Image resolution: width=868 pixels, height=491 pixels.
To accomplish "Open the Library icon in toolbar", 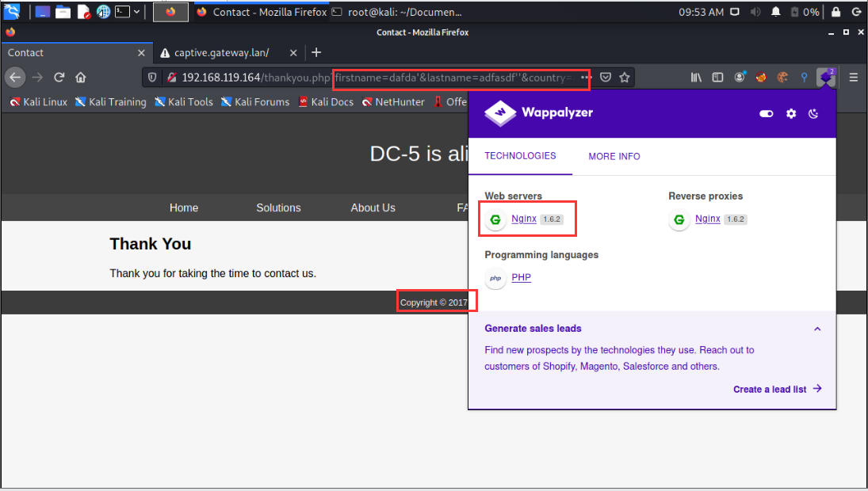I will point(696,78).
